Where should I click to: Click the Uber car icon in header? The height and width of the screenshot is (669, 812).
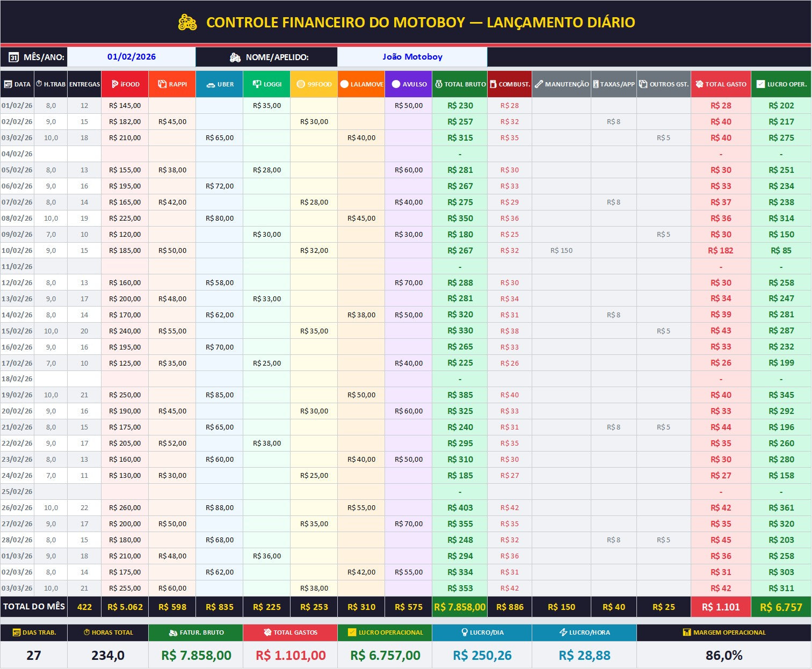211,85
